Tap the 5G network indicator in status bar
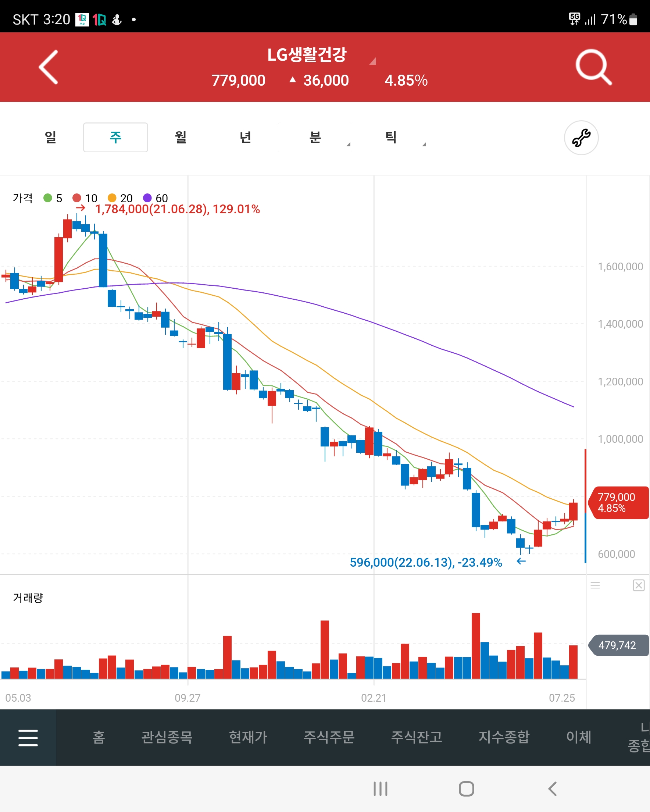 coord(574,19)
